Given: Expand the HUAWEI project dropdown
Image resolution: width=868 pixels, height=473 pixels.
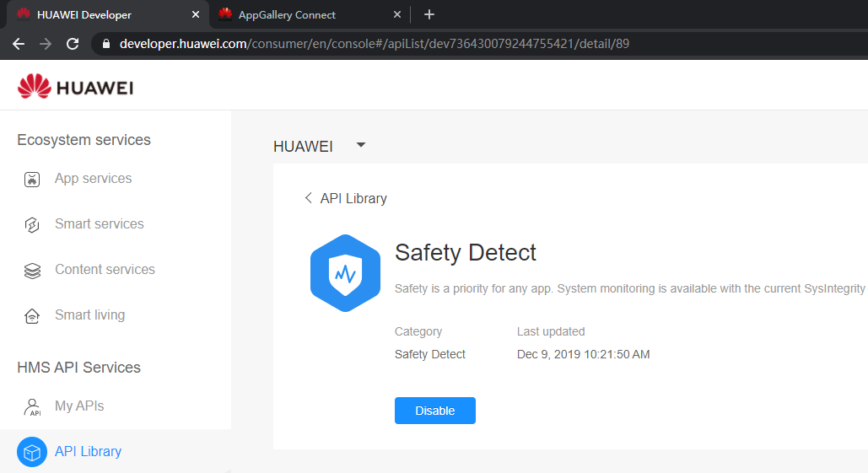Looking at the screenshot, I should (361, 145).
